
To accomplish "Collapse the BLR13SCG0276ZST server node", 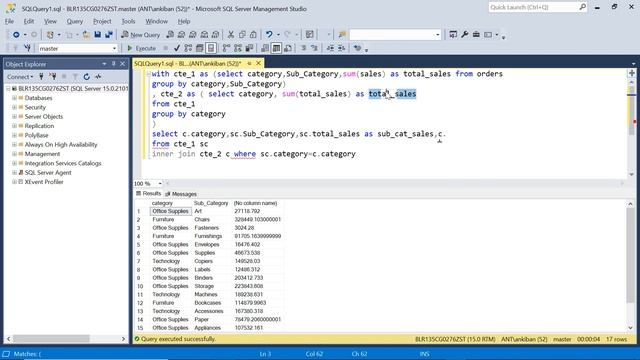I will pos(8,89).
